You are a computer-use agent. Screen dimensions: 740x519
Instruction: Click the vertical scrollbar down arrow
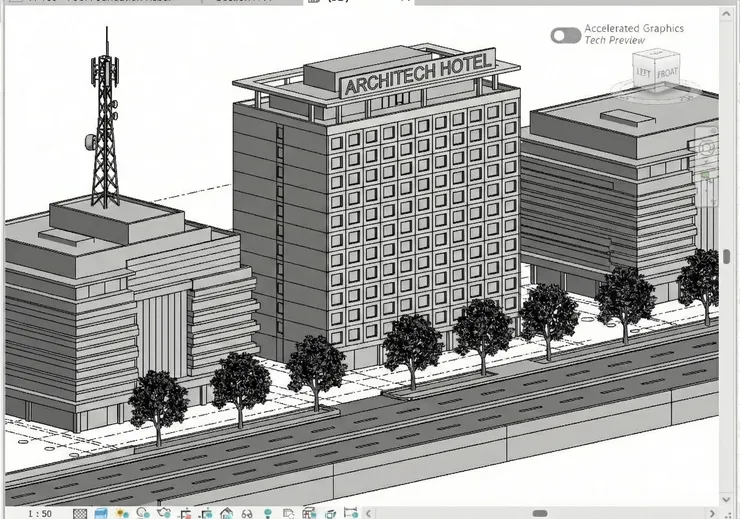726,499
